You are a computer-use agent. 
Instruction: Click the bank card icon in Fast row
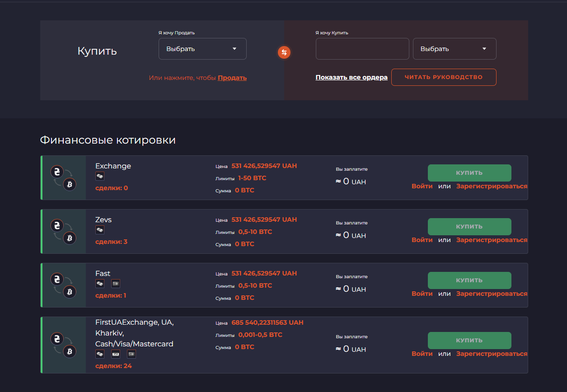click(115, 283)
